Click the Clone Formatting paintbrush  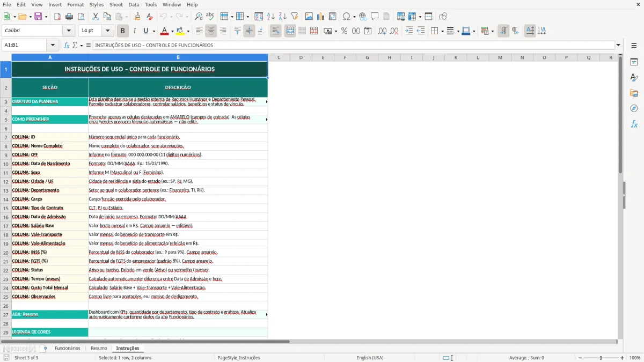138,17
